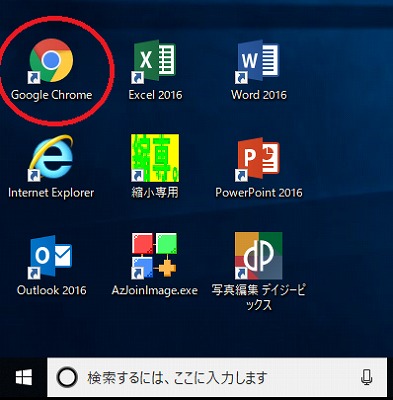393x400 pixels.
Task: Click the "PowerPoint 2016" label text
Action: (259, 193)
